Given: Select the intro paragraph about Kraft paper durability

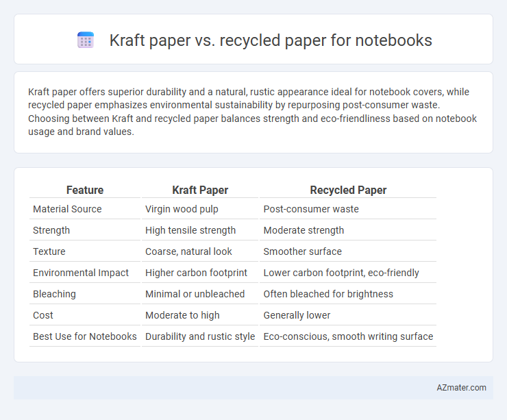Looking at the screenshot, I should tap(252, 112).
